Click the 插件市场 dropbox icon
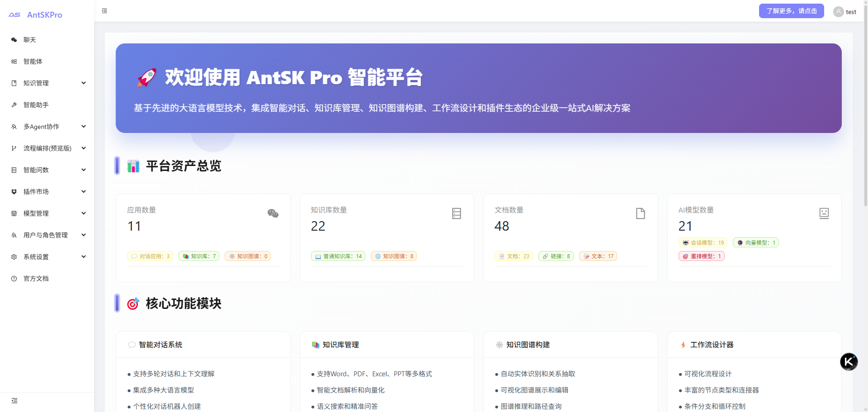 tap(14, 192)
